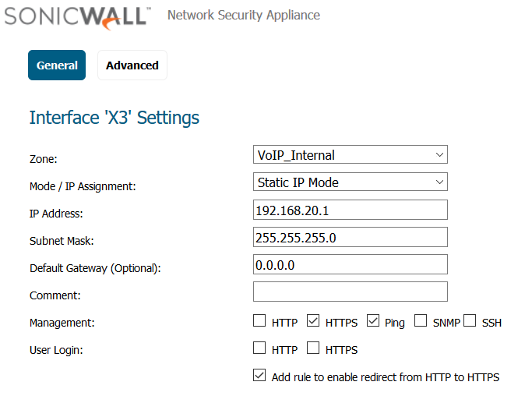Enable SNMP management checkbox

coord(421,320)
